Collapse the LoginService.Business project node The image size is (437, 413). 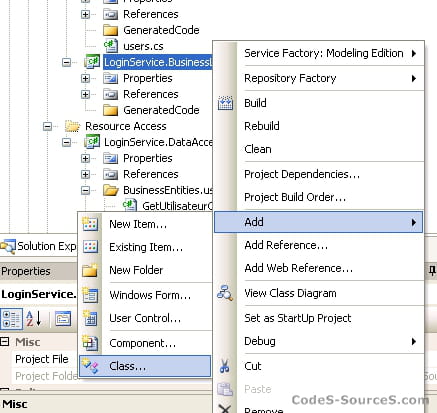click(x=66, y=62)
